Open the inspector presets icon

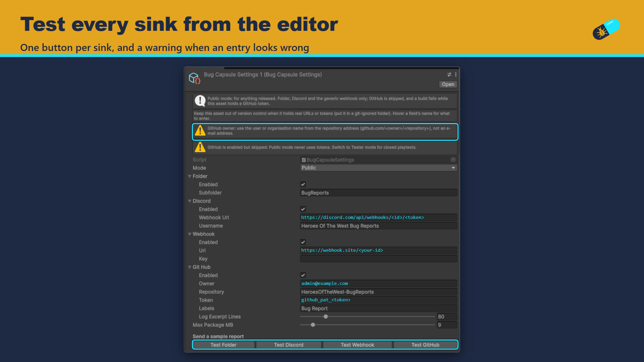tap(449, 75)
